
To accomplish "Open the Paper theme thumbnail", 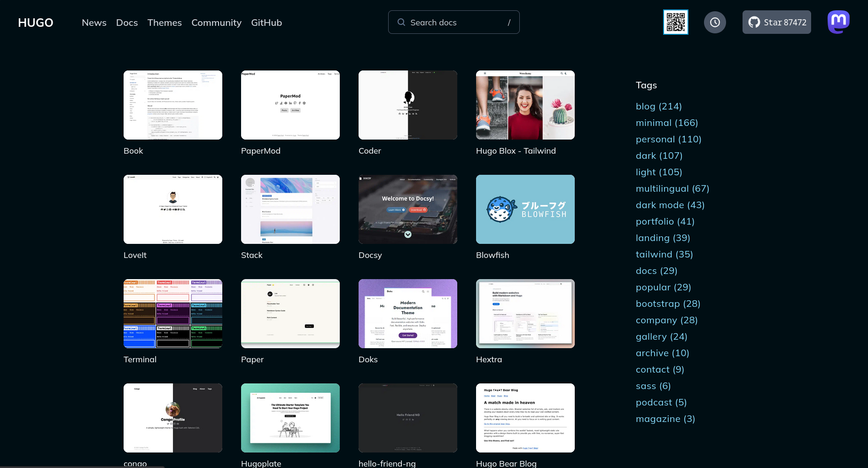I will pyautogui.click(x=290, y=313).
